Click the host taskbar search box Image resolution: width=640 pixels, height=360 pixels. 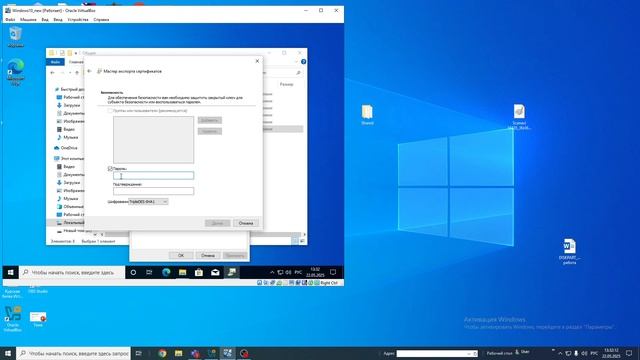tap(73, 353)
